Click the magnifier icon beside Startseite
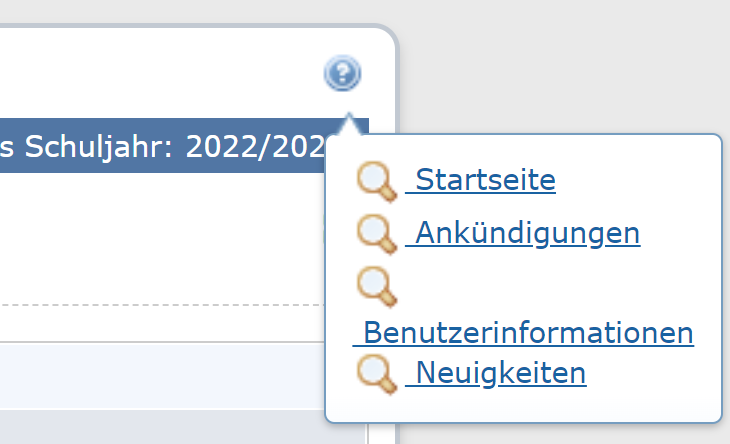This screenshot has width=730, height=444. click(x=377, y=182)
